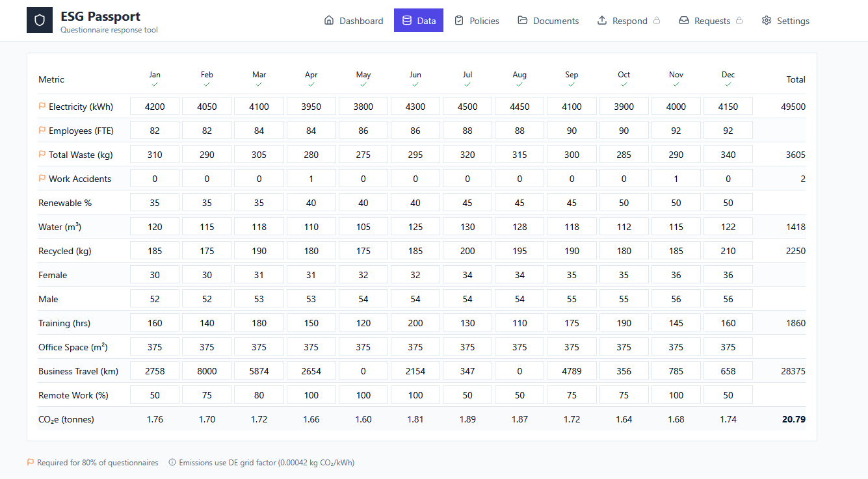Open Settings via the gear icon
Image resolution: width=868 pixels, height=479 pixels.
766,20
